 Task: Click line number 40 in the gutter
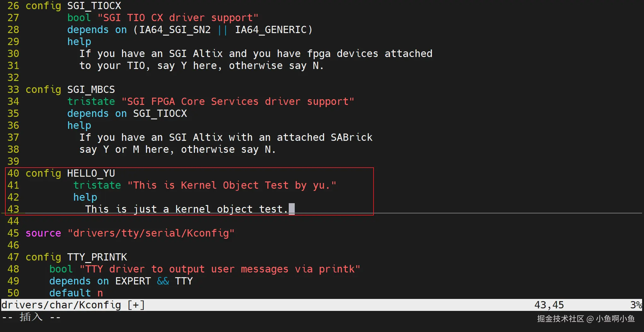click(x=13, y=173)
